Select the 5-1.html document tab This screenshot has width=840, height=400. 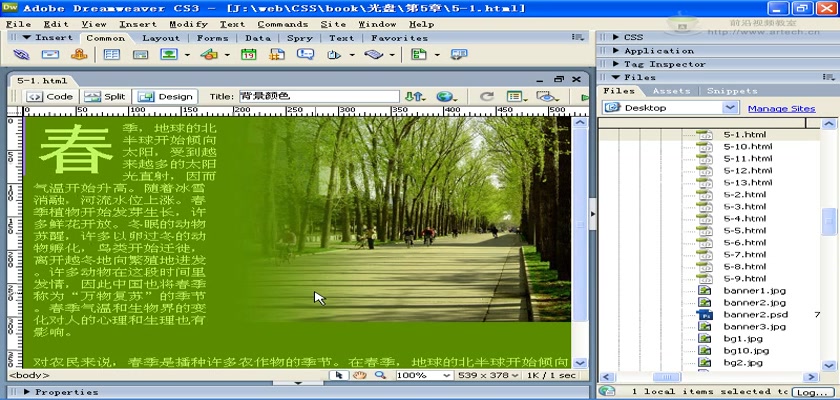(42, 81)
